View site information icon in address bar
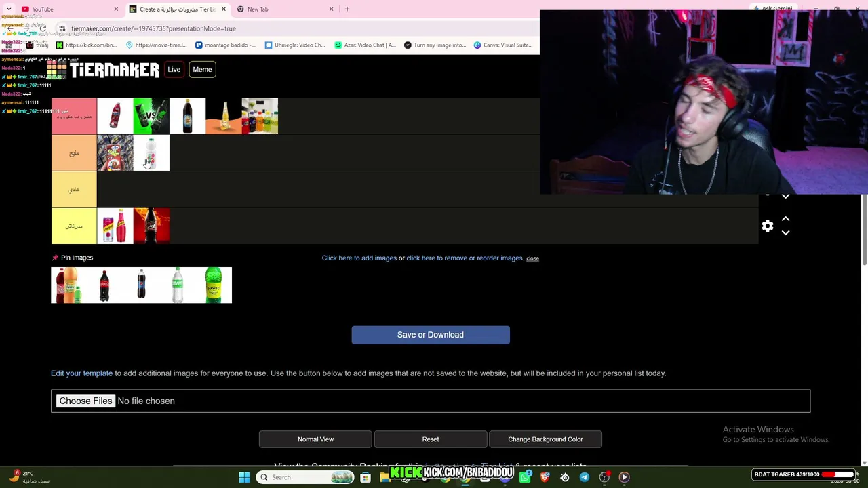 pos(62,28)
